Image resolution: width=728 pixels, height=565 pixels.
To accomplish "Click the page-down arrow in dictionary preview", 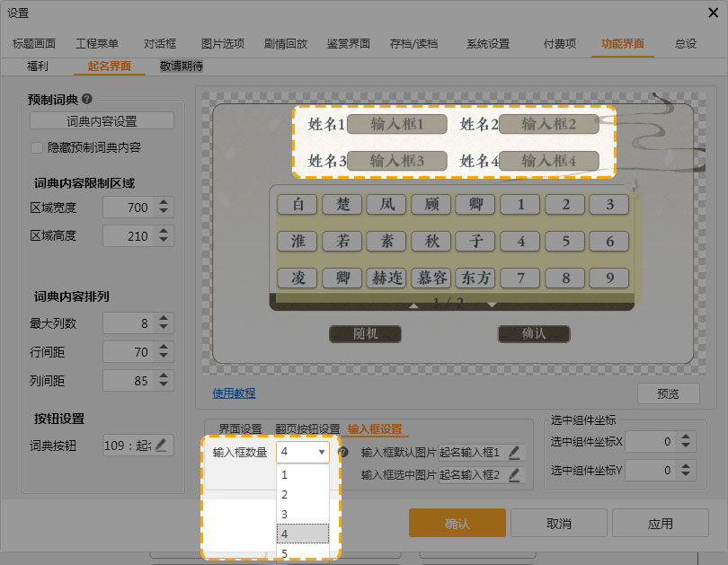I will (492, 305).
